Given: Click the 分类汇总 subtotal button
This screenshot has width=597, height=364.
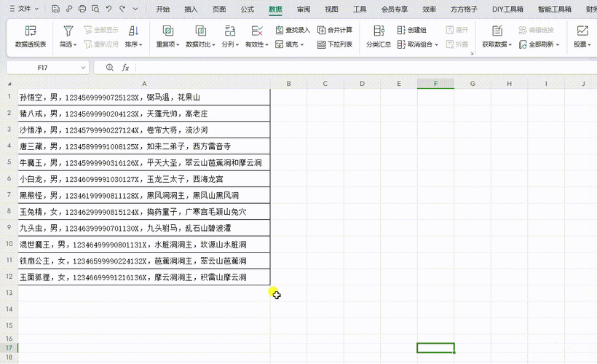Looking at the screenshot, I should pyautogui.click(x=379, y=36).
